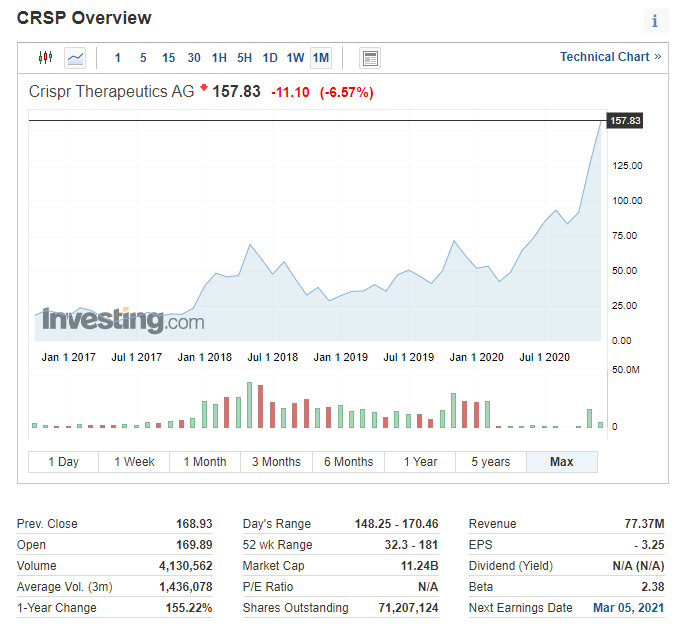
Task: Click the 52 wk Range value 32.3 - 181
Action: 411,545
